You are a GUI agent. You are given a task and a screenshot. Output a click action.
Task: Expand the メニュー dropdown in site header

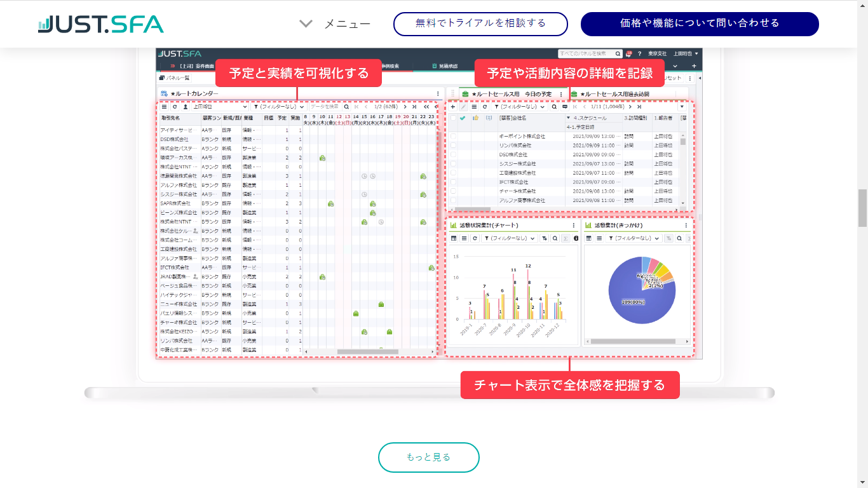point(335,24)
